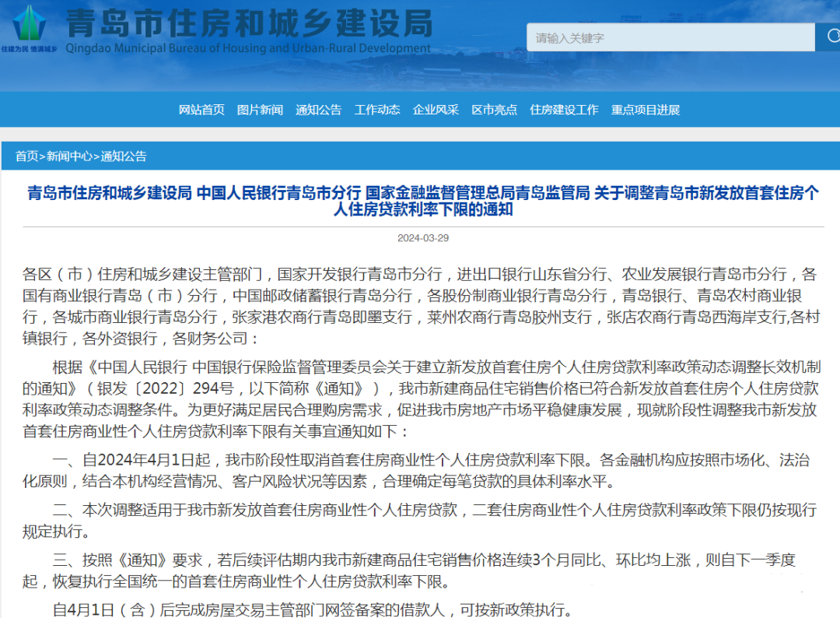Click the publish date 2024-03-29
The height and width of the screenshot is (618, 840).
pos(423,238)
